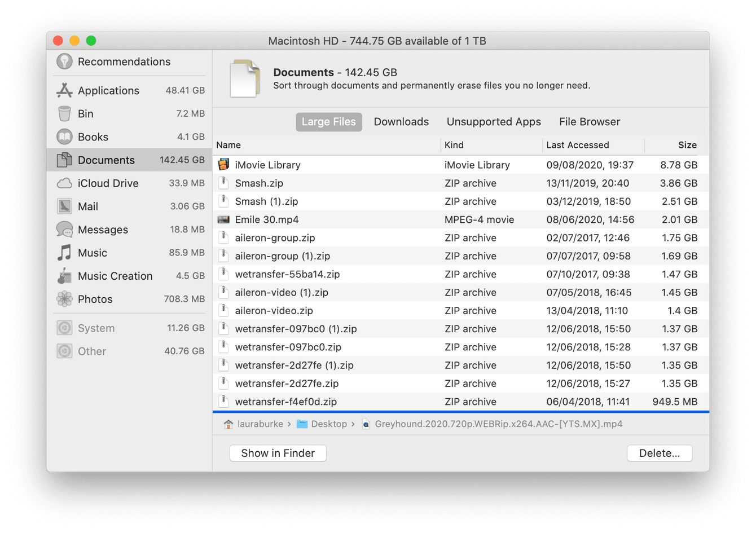Image resolution: width=756 pixels, height=533 pixels.
Task: Select the Photos flower icon
Action: click(x=64, y=298)
